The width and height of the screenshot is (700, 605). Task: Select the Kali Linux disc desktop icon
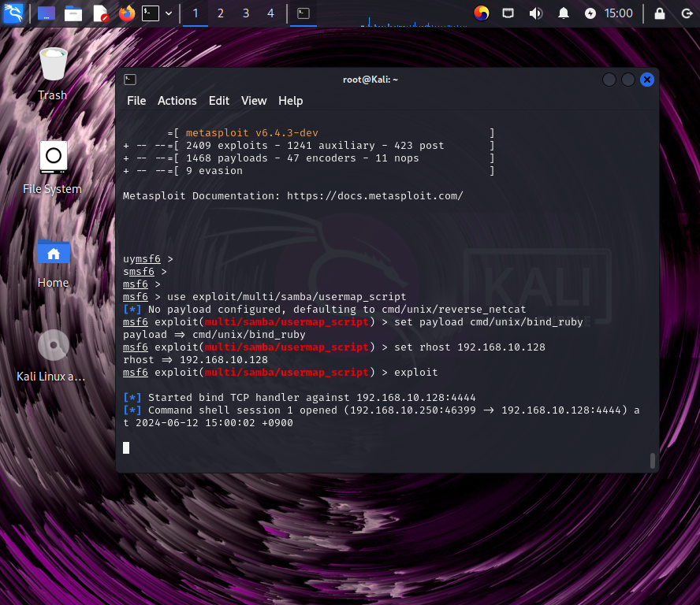(52, 356)
